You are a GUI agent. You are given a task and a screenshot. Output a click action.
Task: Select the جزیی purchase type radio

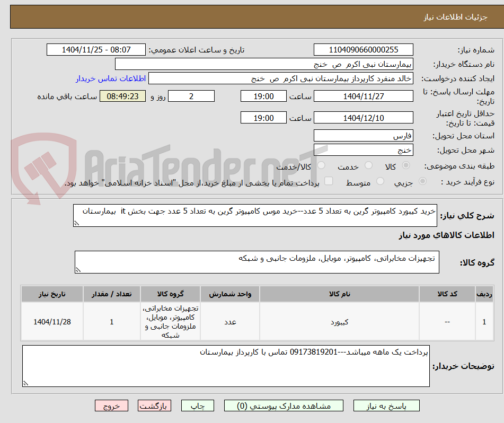[423, 181]
